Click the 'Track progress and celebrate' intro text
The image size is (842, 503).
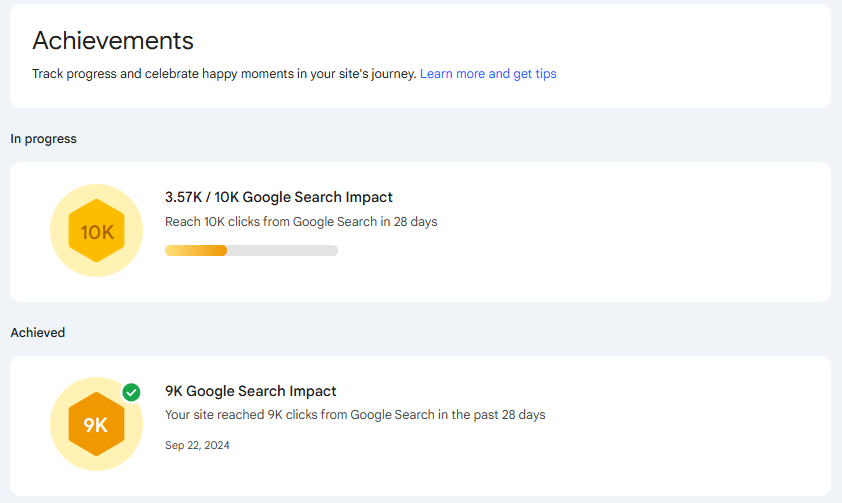pyautogui.click(x=224, y=74)
